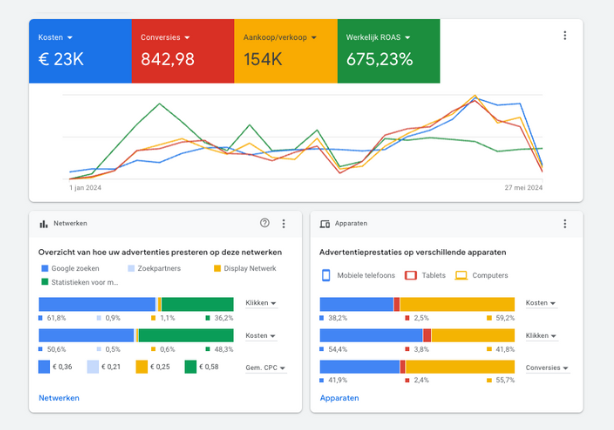Click the Netwerken bar chart icon
This screenshot has width=614, height=430.
[x=44, y=225]
